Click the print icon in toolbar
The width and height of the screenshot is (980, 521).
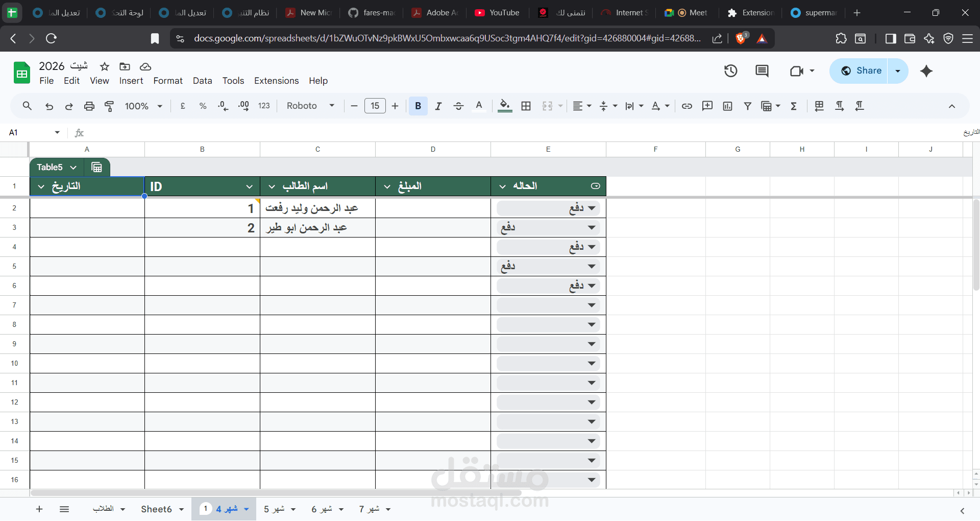[89, 106]
